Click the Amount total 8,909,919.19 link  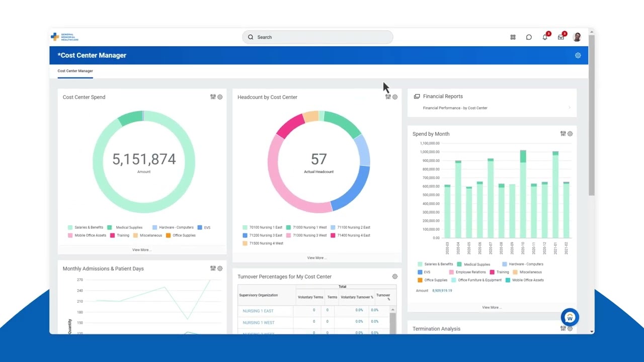click(x=442, y=291)
